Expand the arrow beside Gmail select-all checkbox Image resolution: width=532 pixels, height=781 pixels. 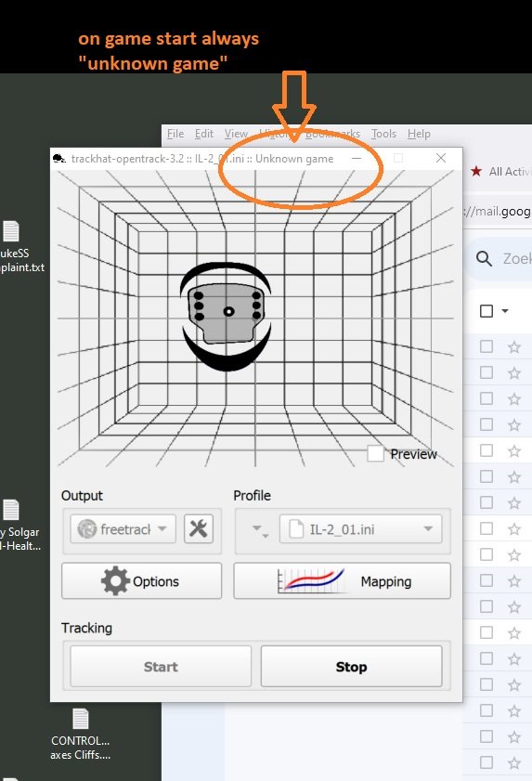coord(505,311)
